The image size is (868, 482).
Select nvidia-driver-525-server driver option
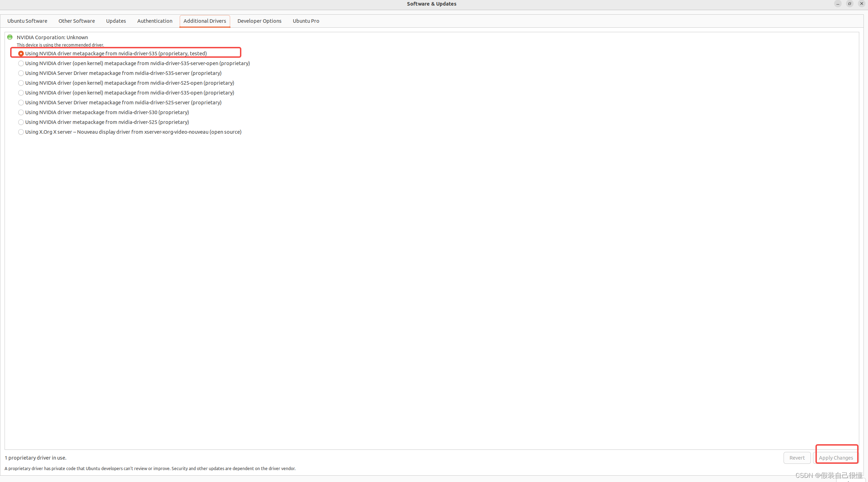point(21,103)
